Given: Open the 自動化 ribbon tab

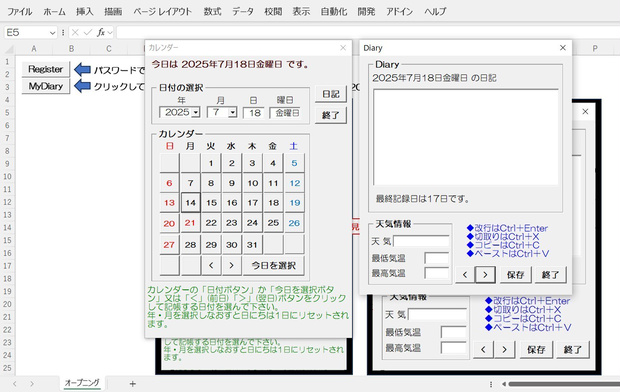Looking at the screenshot, I should (x=334, y=12).
